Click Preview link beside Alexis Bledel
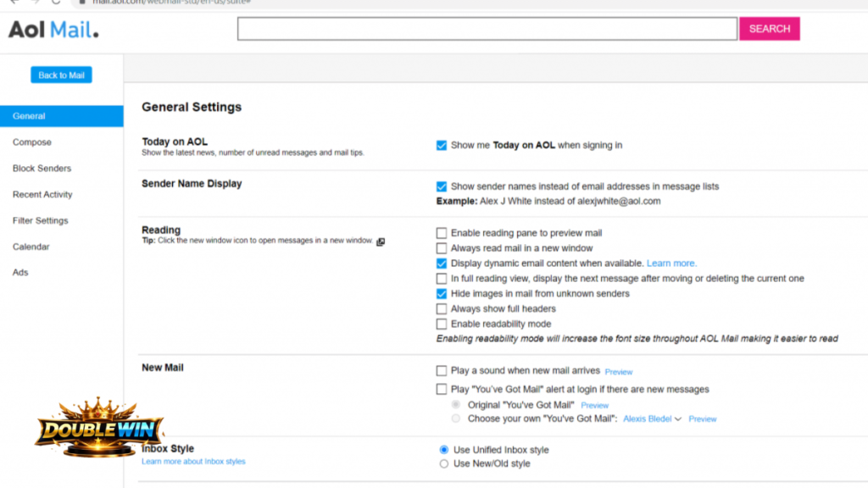 (x=703, y=419)
